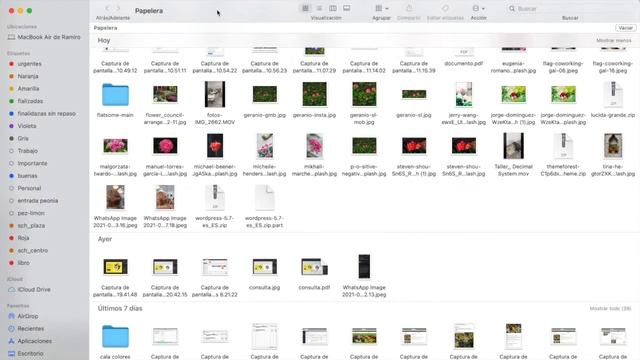Select wordpress-5.7-es_ES.zip.part file

click(x=264, y=198)
